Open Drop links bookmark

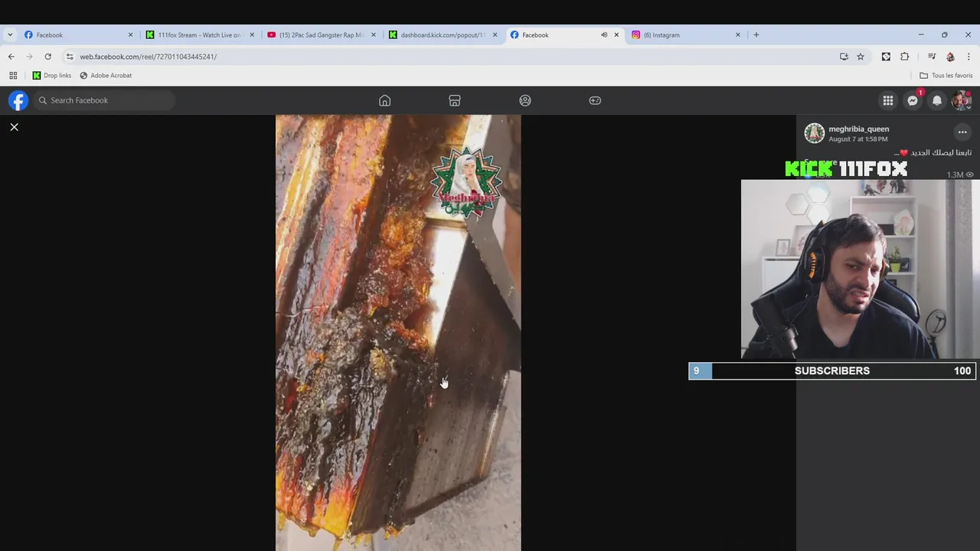coord(52,75)
